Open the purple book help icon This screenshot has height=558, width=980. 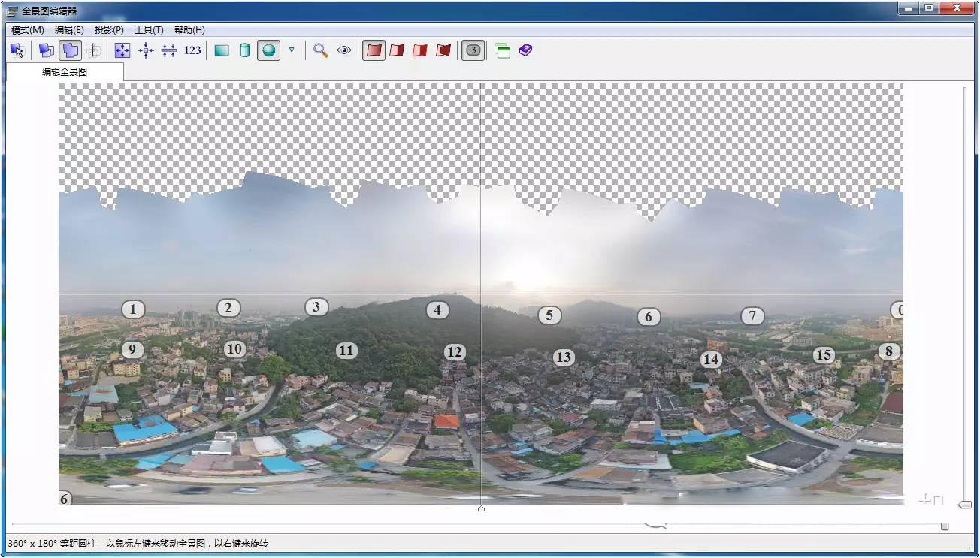525,50
